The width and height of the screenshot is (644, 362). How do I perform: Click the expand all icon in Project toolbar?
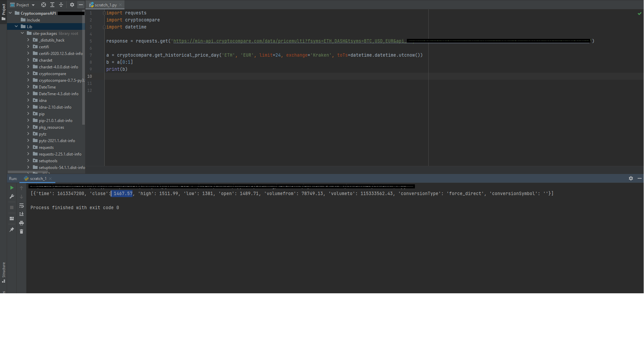coord(52,5)
